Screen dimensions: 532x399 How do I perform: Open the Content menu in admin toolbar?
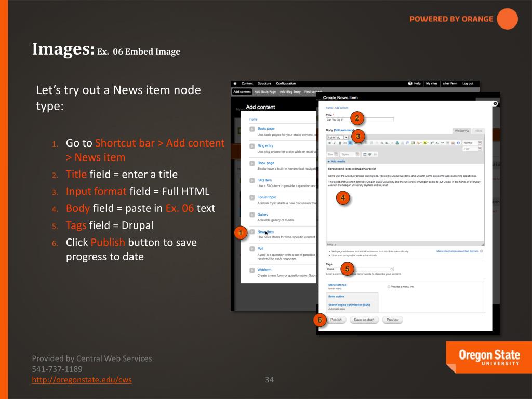coord(247,83)
